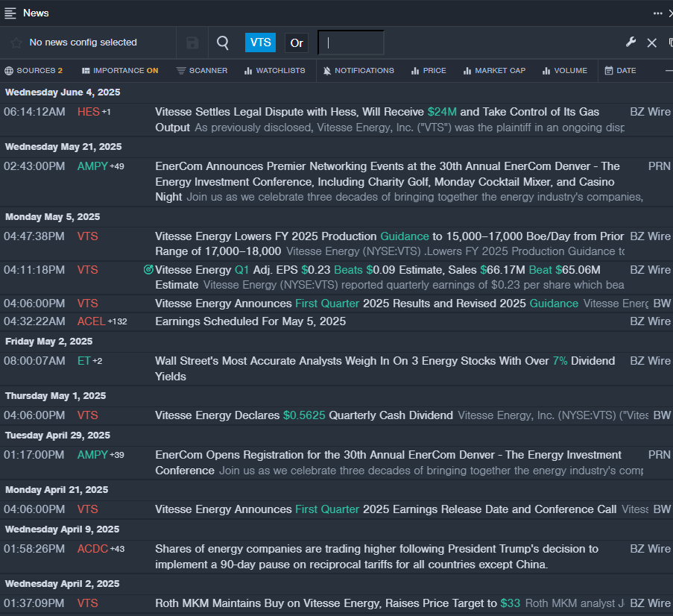This screenshot has width=673, height=616.
Task: Open Shares of energy companies trading higher headline
Action: click(376, 556)
